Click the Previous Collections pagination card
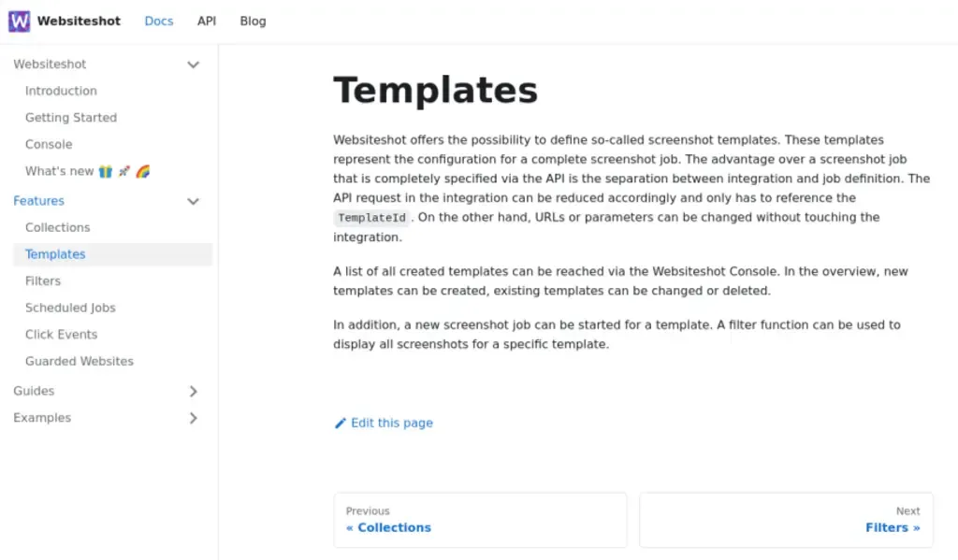Screen dimensions: 958x560 [x=480, y=520]
